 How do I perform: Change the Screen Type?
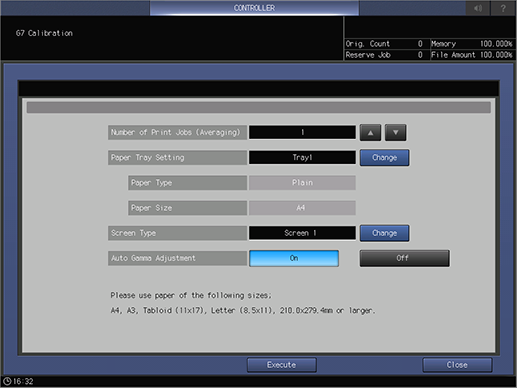coord(384,233)
